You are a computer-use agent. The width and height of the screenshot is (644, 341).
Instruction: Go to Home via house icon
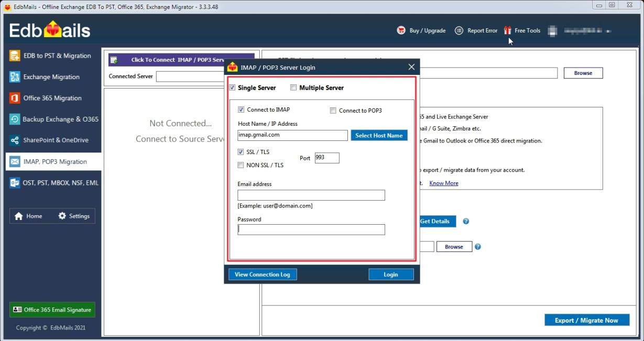click(x=19, y=216)
